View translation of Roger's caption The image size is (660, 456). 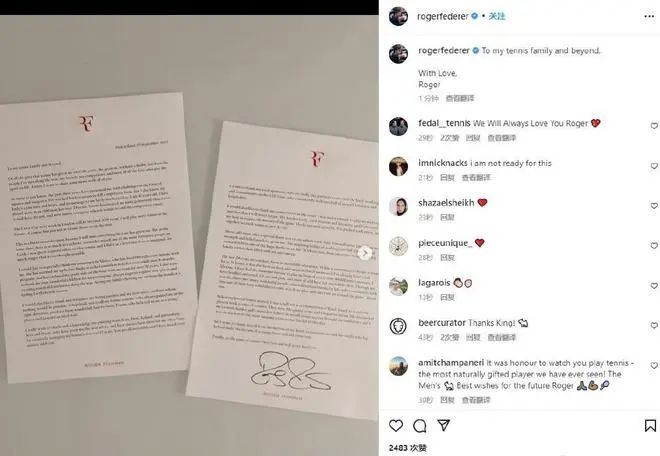coord(460,98)
